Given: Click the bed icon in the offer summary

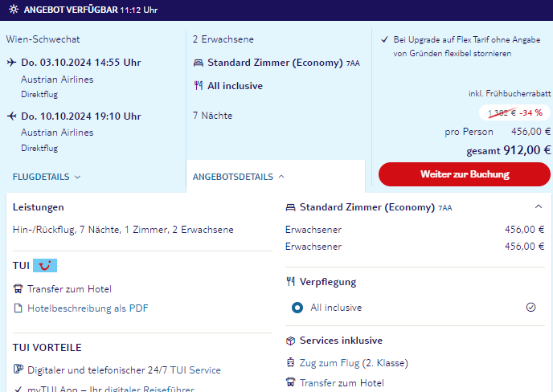Looking at the screenshot, I should (x=199, y=63).
